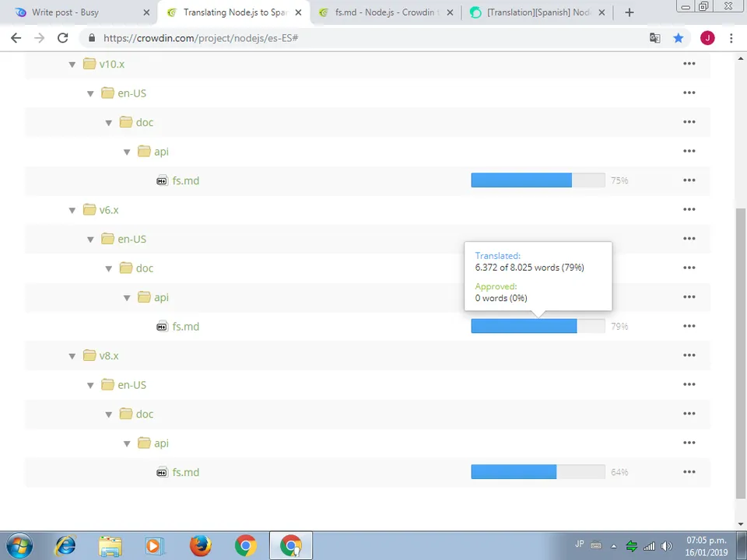This screenshot has width=747, height=560.
Task: Click the volume icon in system tray
Action: (x=667, y=546)
